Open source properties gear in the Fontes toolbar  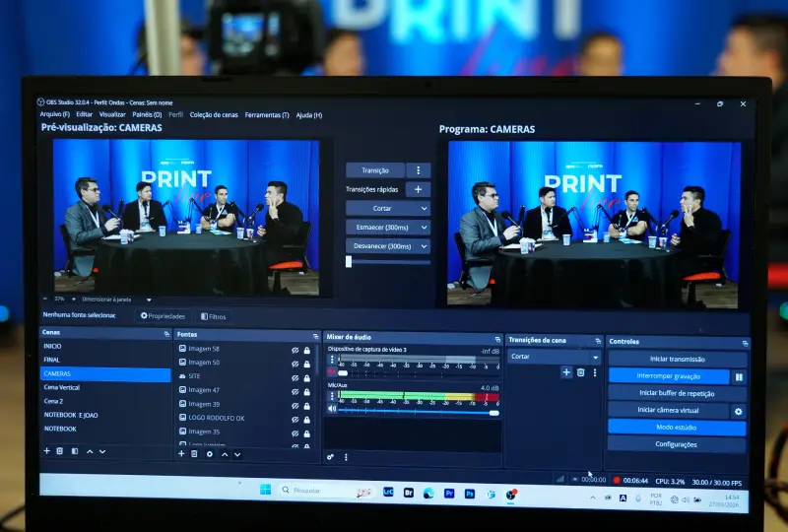click(x=209, y=454)
